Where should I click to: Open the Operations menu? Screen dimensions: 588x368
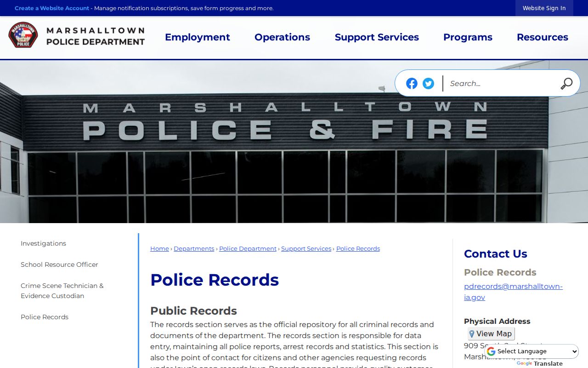(282, 37)
